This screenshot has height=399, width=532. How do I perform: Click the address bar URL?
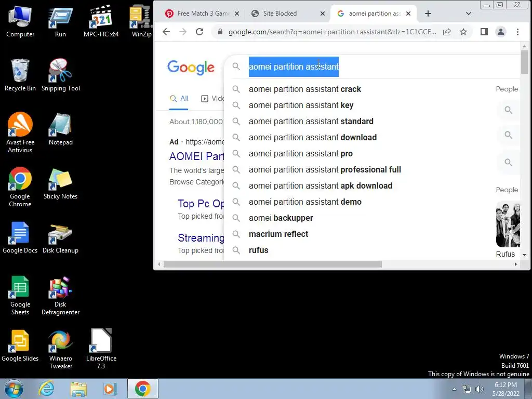tap(332, 32)
